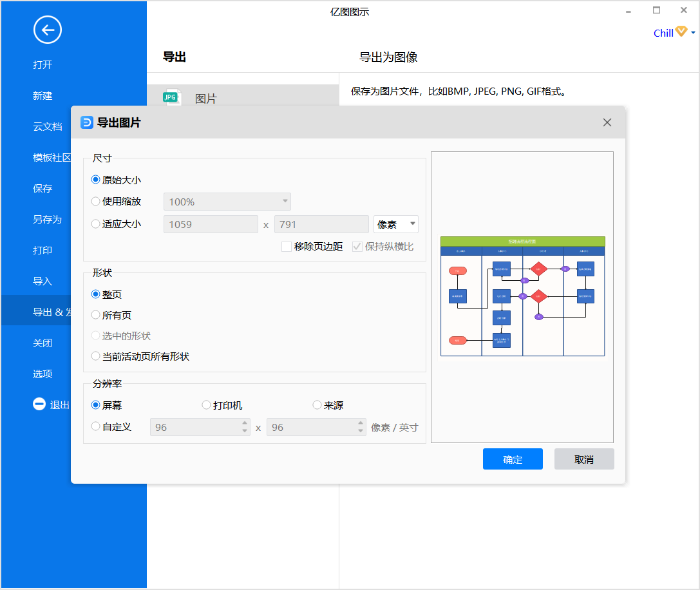The image size is (700, 590).
Task: Open the 新建 menu item
Action: click(x=43, y=95)
